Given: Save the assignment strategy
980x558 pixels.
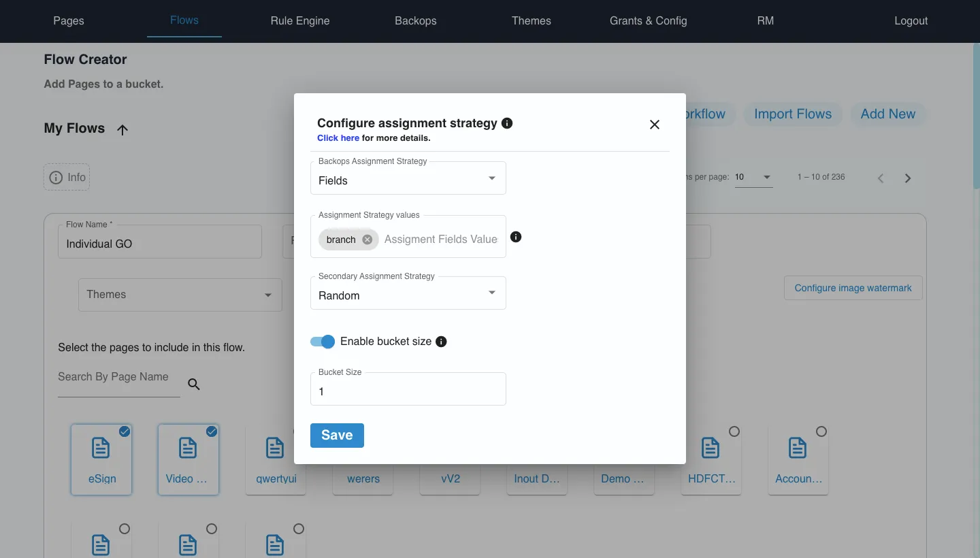Looking at the screenshot, I should click(337, 436).
